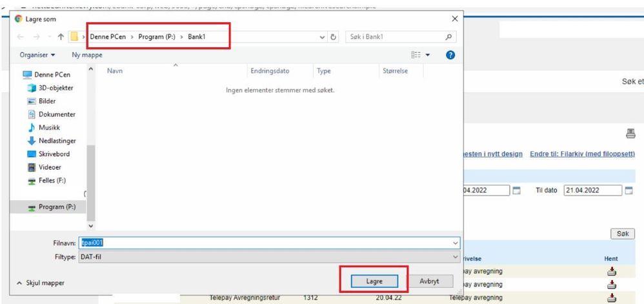Open 3D-objekter folder
Viewport: 644px width, 304px height.
50,88
